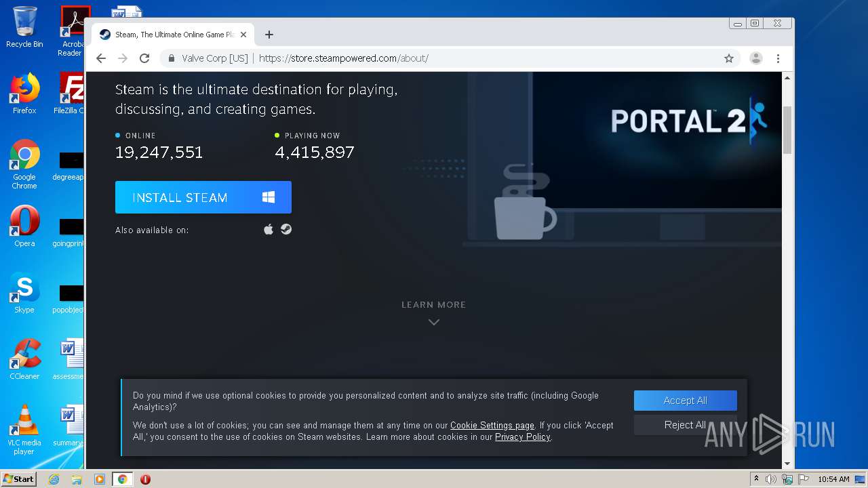Open the Recycle Bin desktop icon
Viewport: 868px width, 488px height.
coord(24,27)
